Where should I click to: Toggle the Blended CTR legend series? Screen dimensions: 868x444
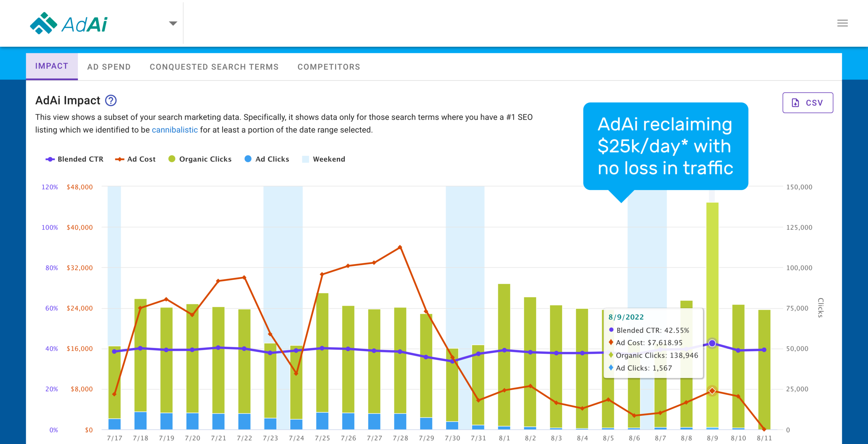coord(75,159)
